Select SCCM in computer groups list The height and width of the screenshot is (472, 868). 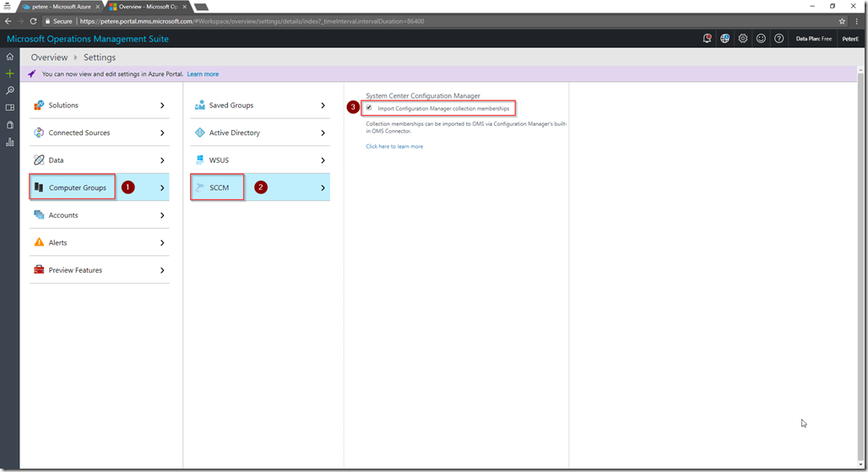pyautogui.click(x=219, y=187)
